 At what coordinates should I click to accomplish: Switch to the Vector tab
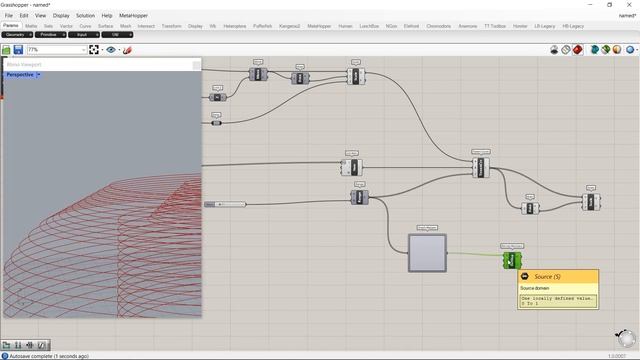pyautogui.click(x=66, y=26)
